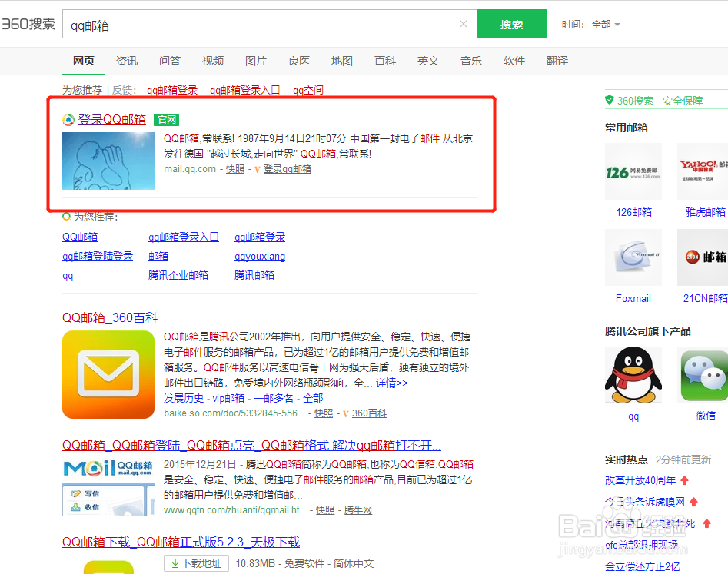Click the 126邮箱 logo icon

633,171
